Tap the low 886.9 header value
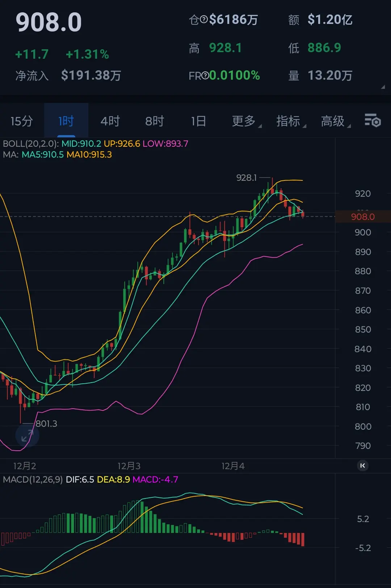 [x=324, y=48]
